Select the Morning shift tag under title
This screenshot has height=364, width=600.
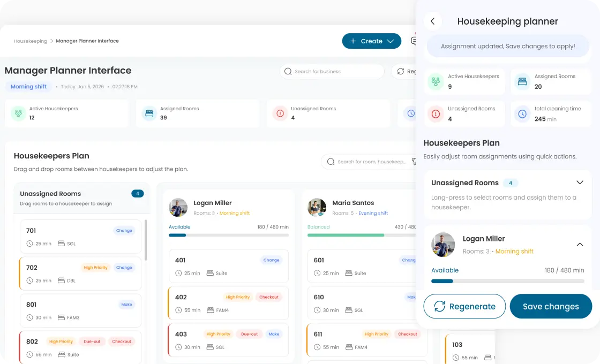(28, 87)
